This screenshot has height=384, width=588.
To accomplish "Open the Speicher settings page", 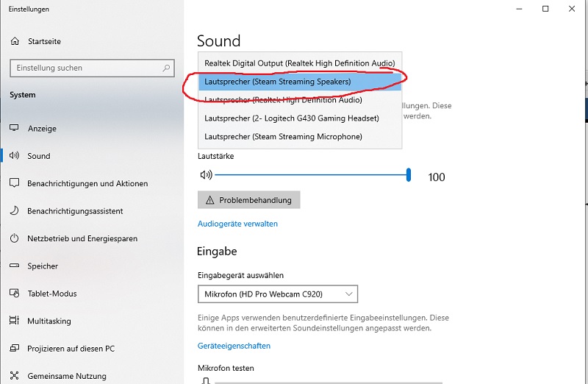I will click(x=92, y=266).
